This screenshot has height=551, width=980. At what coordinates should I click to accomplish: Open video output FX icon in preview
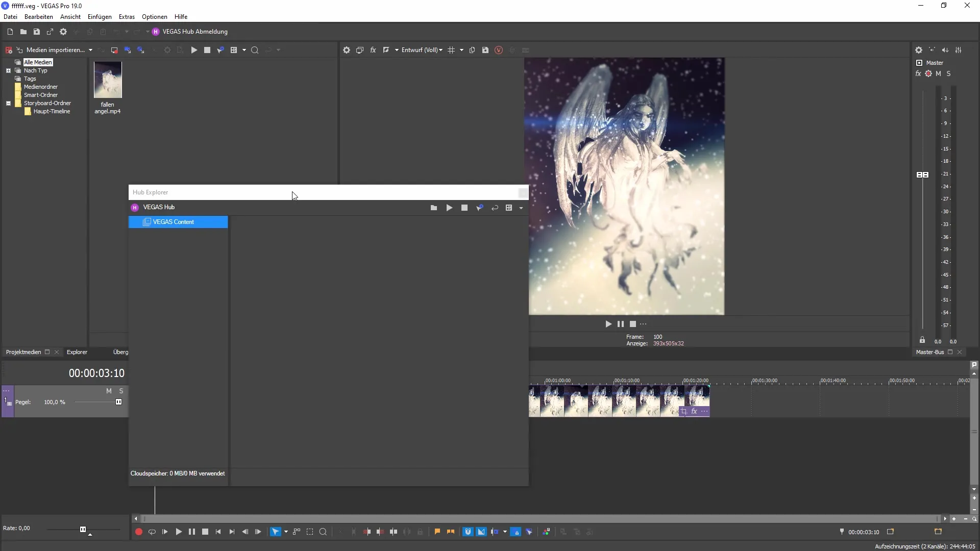point(373,50)
